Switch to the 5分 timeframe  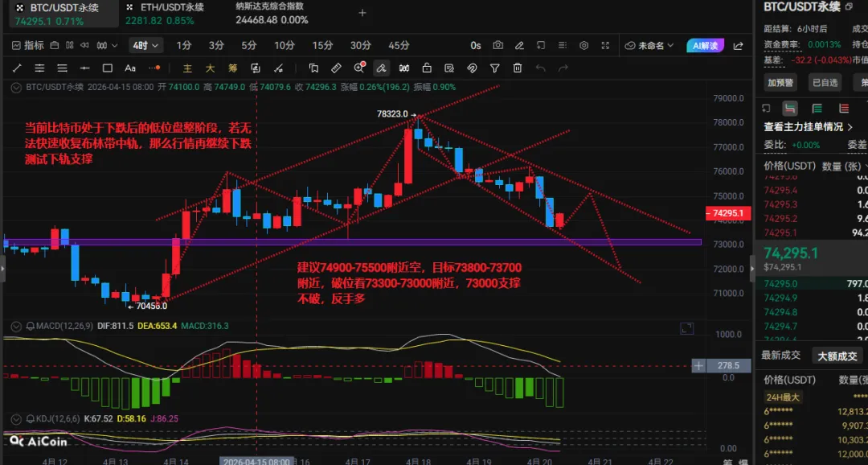(x=248, y=45)
